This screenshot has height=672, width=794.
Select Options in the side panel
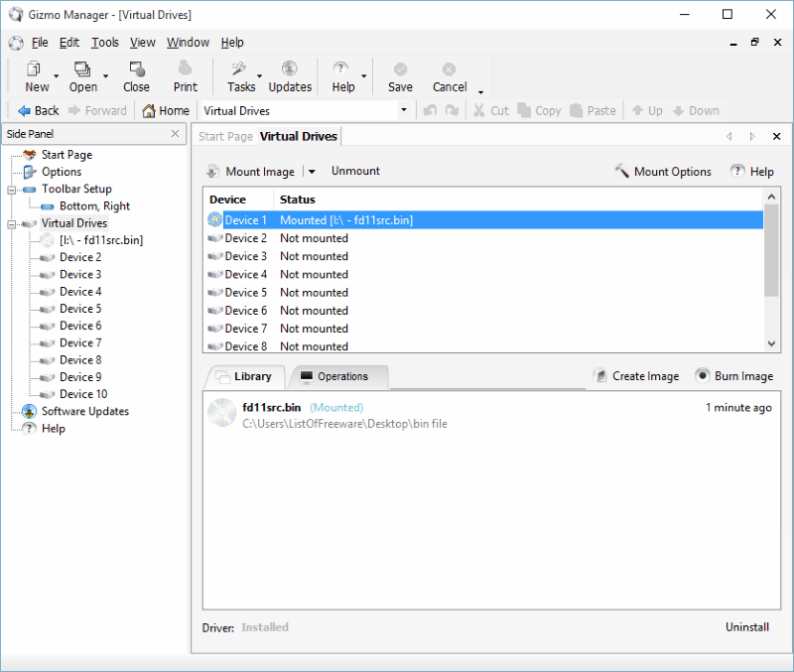click(62, 172)
